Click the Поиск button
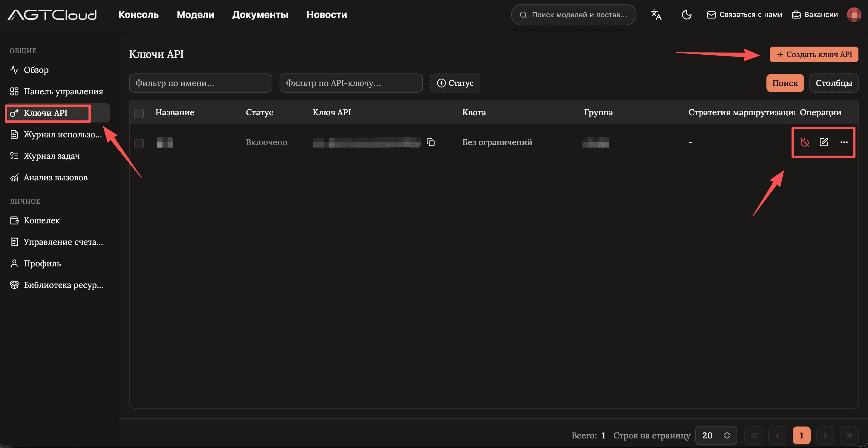The height and width of the screenshot is (448, 868). tap(785, 83)
